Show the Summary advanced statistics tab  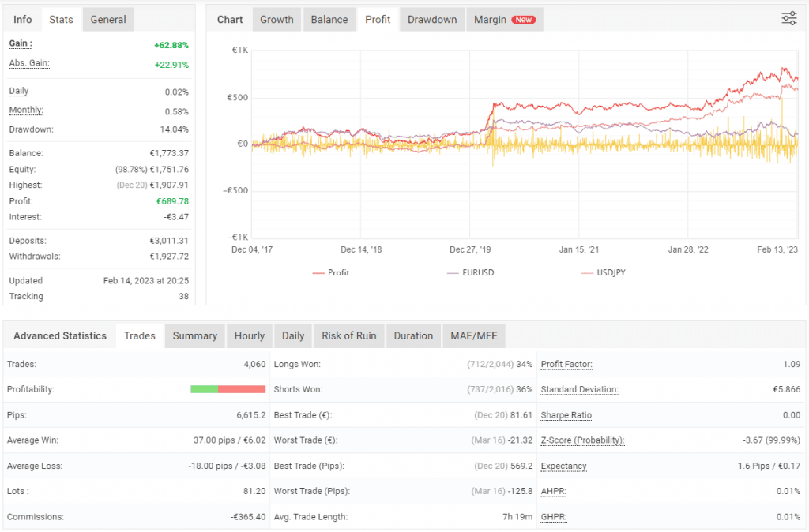click(x=194, y=335)
